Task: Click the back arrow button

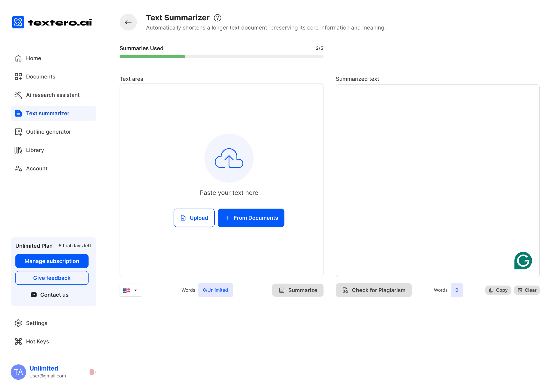Action: 128,22
